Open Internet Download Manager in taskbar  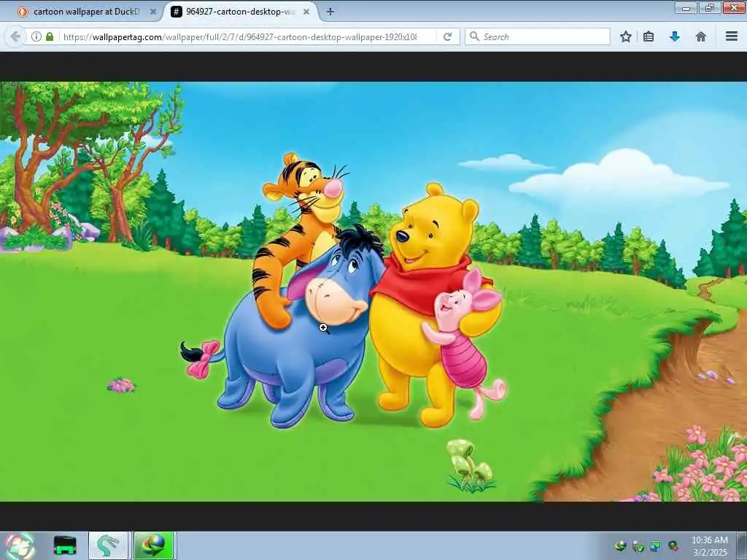tap(154, 545)
